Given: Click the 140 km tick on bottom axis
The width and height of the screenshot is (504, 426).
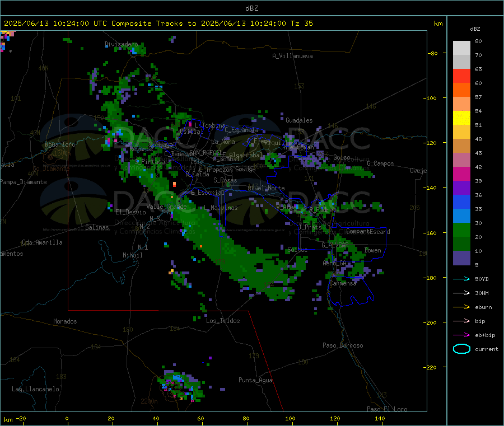Looking at the screenshot, I should (380, 418).
